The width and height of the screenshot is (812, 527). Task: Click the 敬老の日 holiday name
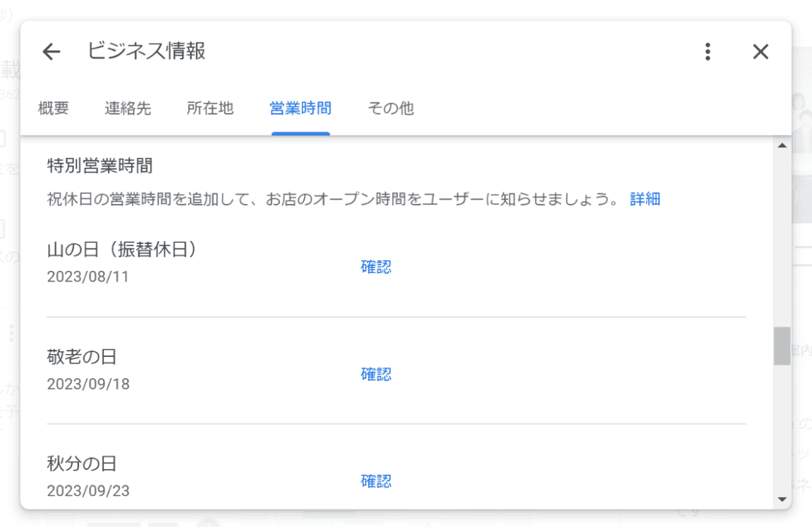click(82, 357)
